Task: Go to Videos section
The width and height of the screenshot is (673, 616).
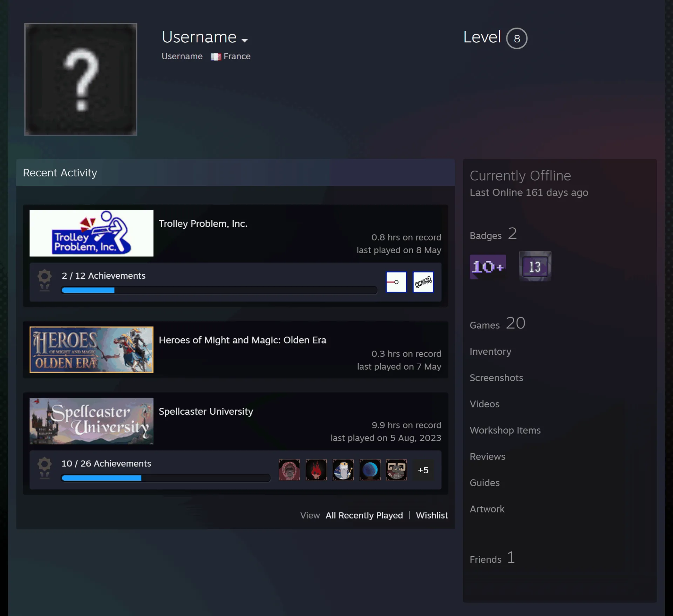Action: tap(484, 404)
